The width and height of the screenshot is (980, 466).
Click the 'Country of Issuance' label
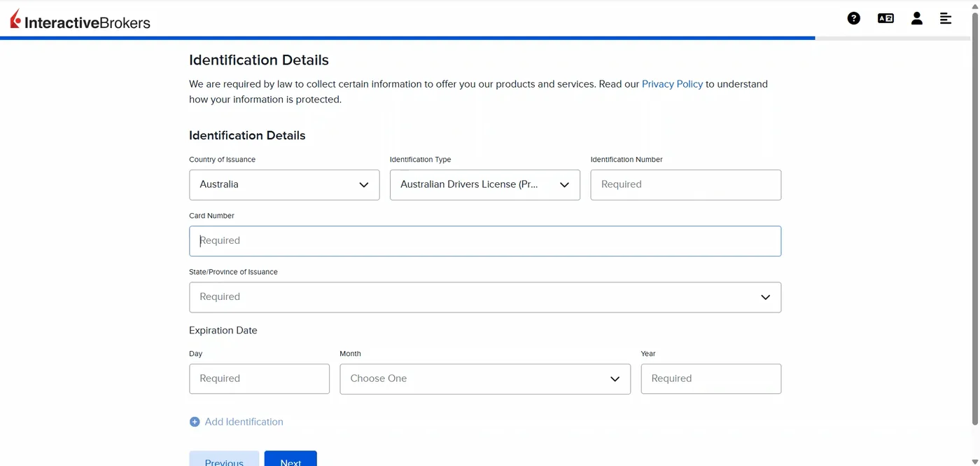point(222,160)
